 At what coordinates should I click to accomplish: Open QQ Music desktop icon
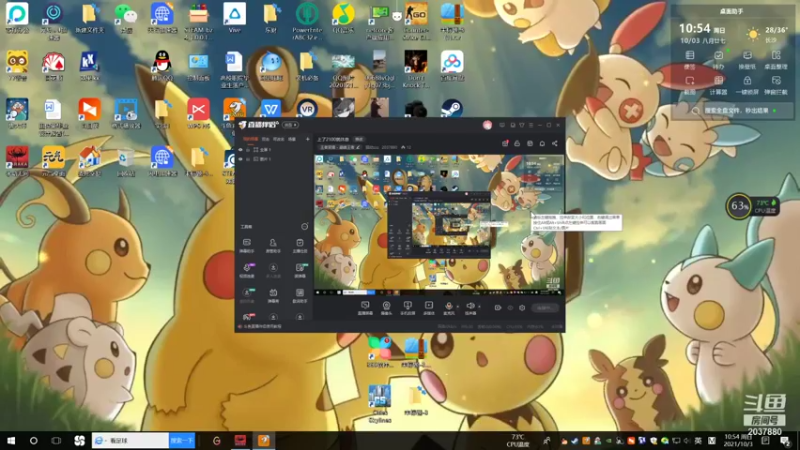(x=343, y=19)
